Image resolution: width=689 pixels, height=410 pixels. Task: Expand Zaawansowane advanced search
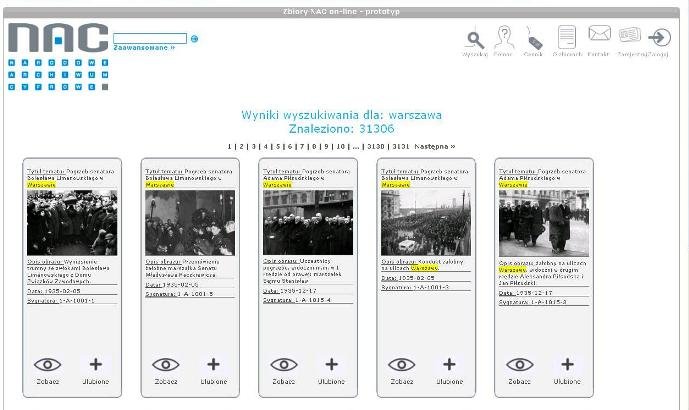pyautogui.click(x=144, y=48)
